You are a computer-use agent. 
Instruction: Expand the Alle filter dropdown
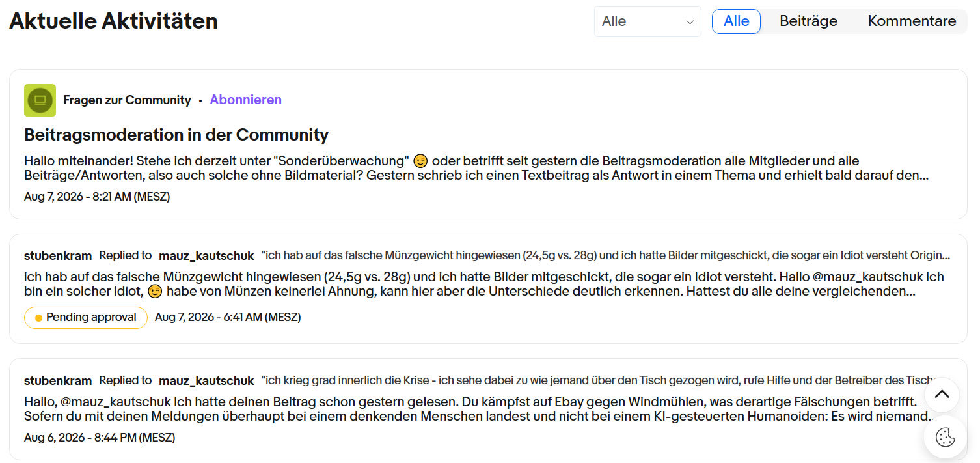point(647,21)
